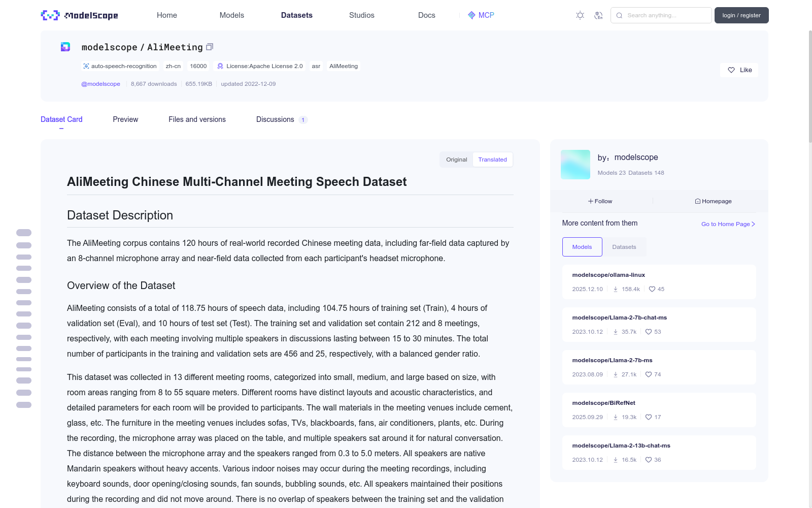
Task: Click the Discussions count badge '1'
Action: tap(303, 120)
